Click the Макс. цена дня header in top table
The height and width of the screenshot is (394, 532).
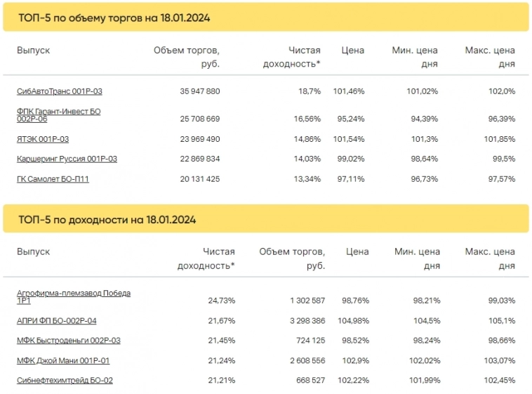pyautogui.click(x=490, y=56)
